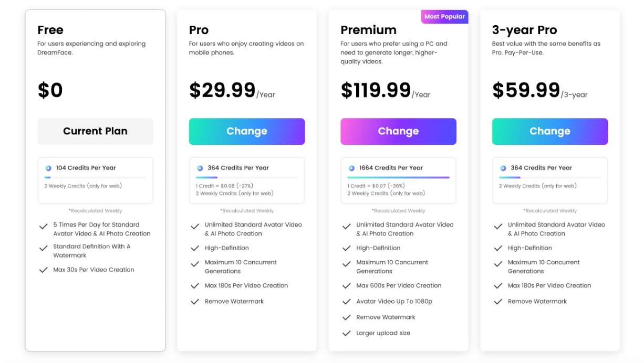
Task: Click the Premium credits progress bar
Action: [x=398, y=177]
